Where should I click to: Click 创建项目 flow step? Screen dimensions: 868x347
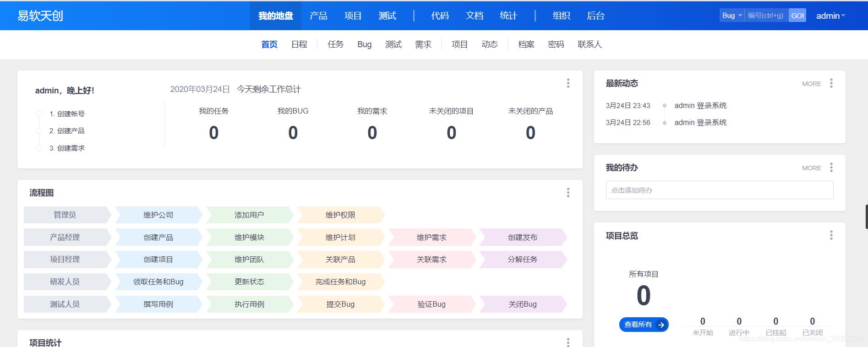point(158,259)
